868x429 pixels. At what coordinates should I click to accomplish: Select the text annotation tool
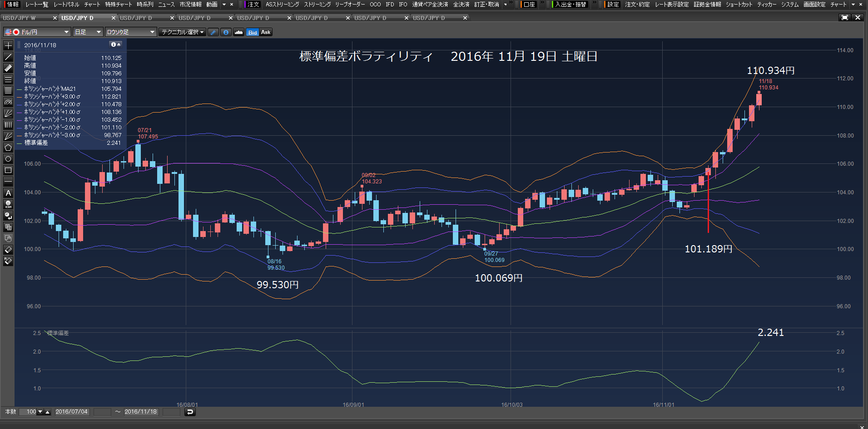point(8,193)
